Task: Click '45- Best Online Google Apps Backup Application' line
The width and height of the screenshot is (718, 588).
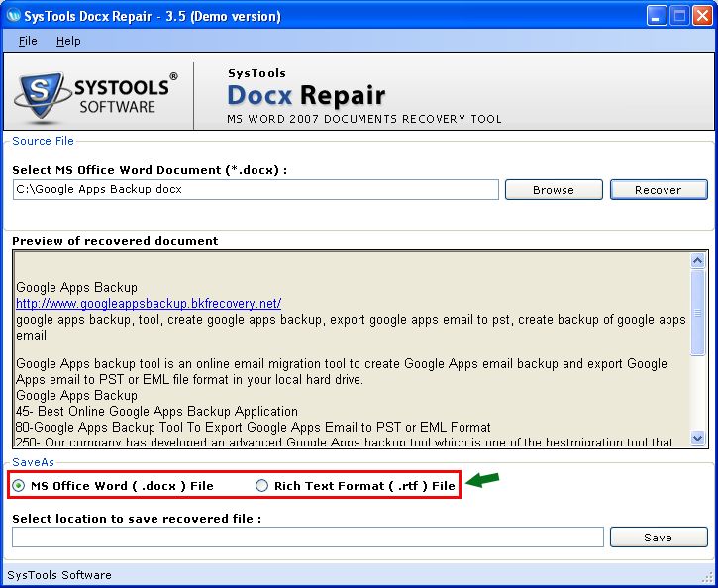Action: tap(156, 411)
